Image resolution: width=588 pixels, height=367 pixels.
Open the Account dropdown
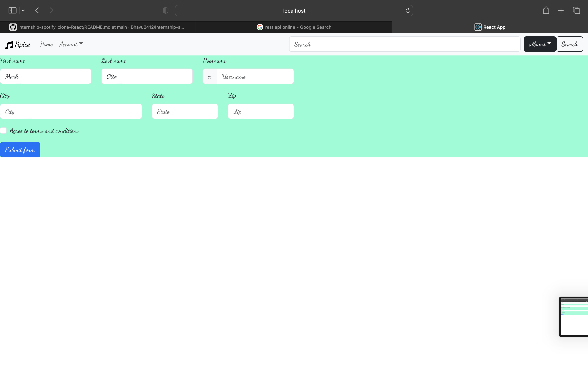pos(71,44)
